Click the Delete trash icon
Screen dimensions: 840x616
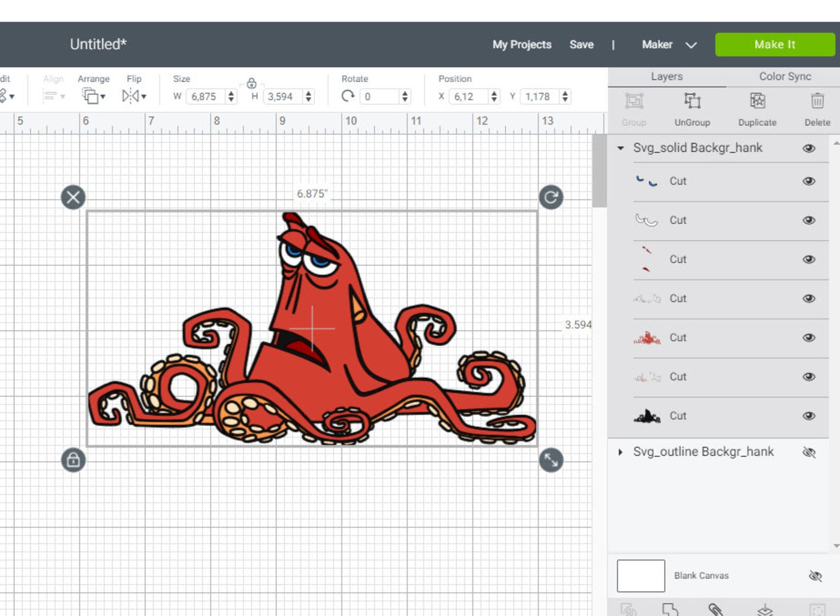pos(817,100)
